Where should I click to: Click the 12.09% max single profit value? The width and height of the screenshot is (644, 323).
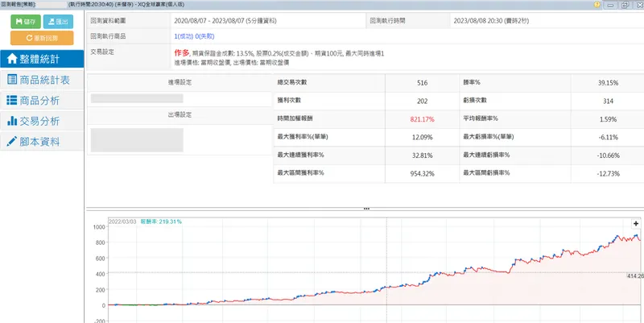(x=422, y=137)
